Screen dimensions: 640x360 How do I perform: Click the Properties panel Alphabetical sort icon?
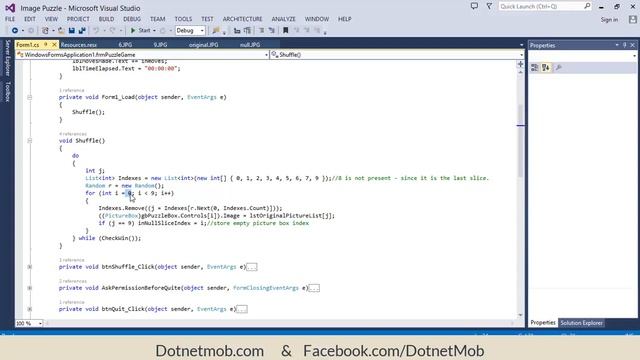[546, 68]
